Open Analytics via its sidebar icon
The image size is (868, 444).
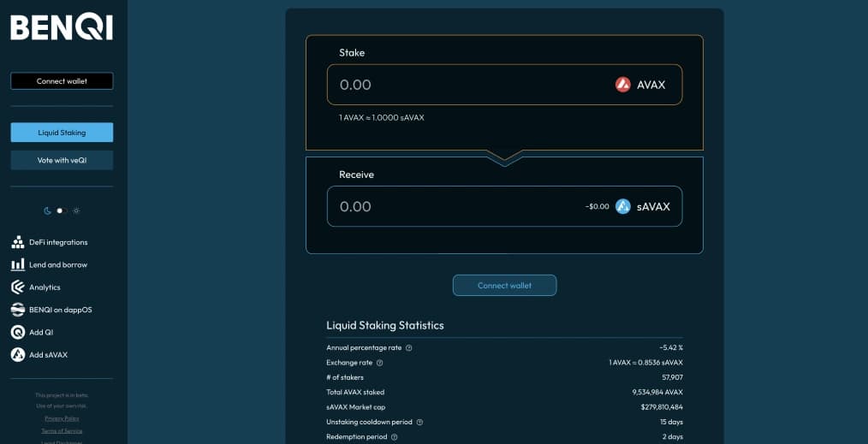17,287
